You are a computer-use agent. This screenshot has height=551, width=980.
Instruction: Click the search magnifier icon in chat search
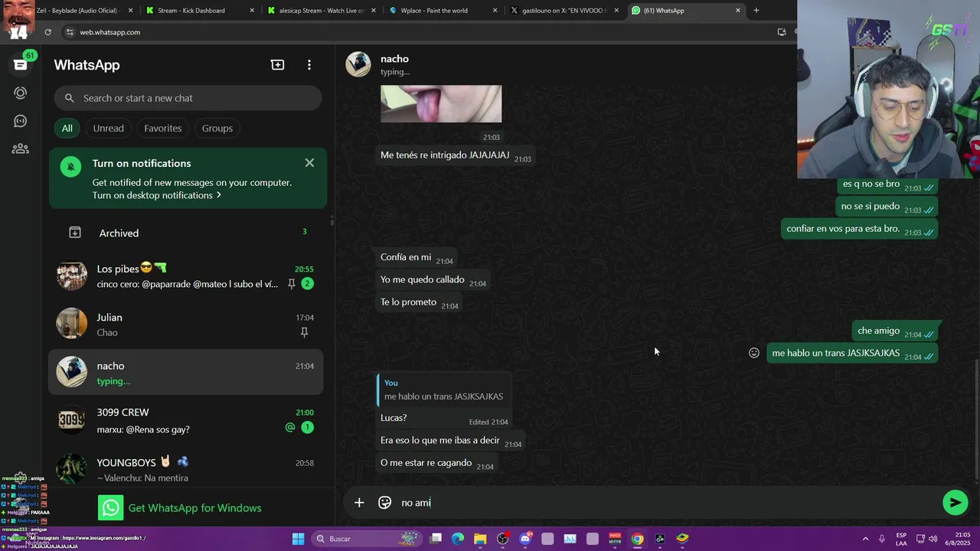coord(70,98)
